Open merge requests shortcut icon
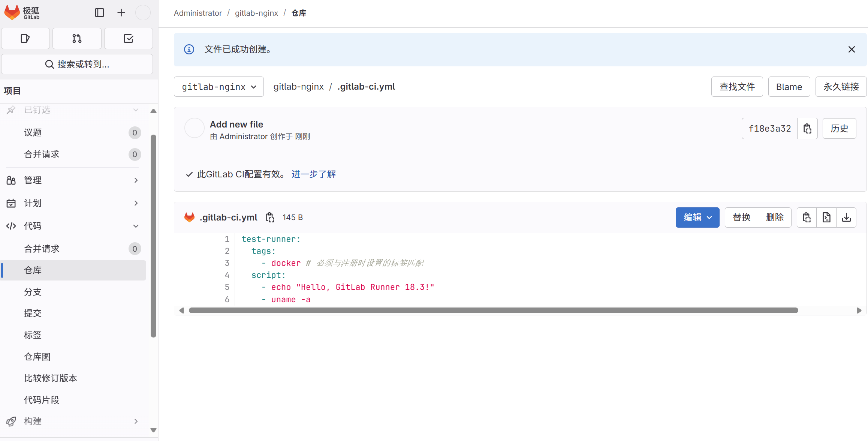The height and width of the screenshot is (441, 868). click(x=77, y=38)
